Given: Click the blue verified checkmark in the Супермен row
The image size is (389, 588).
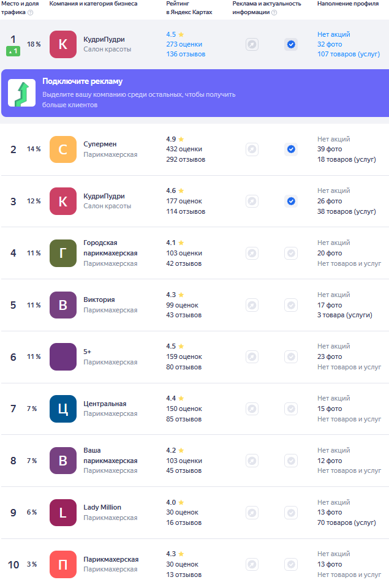Looking at the screenshot, I should (291, 149).
